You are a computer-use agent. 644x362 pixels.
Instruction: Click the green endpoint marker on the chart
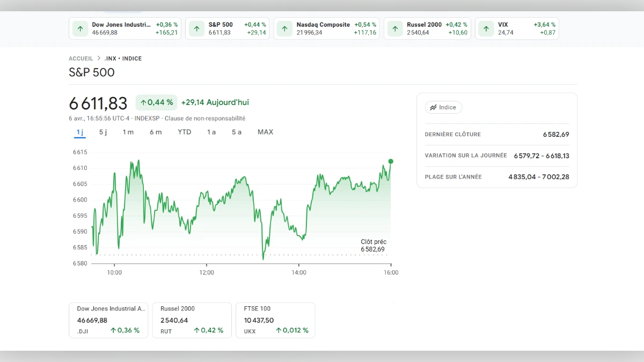point(391,161)
